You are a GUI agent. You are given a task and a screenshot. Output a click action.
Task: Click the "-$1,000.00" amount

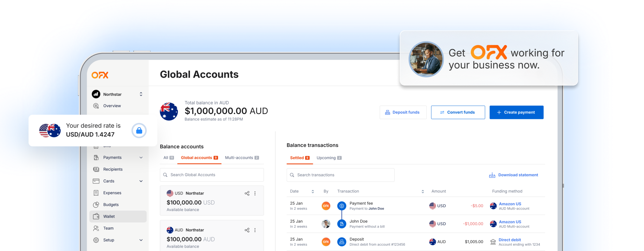(473, 224)
